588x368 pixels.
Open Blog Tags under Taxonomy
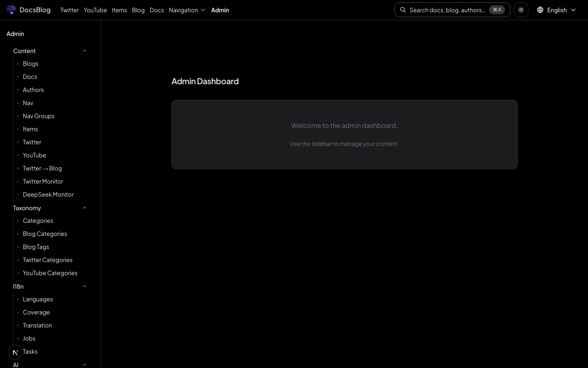pos(36,247)
